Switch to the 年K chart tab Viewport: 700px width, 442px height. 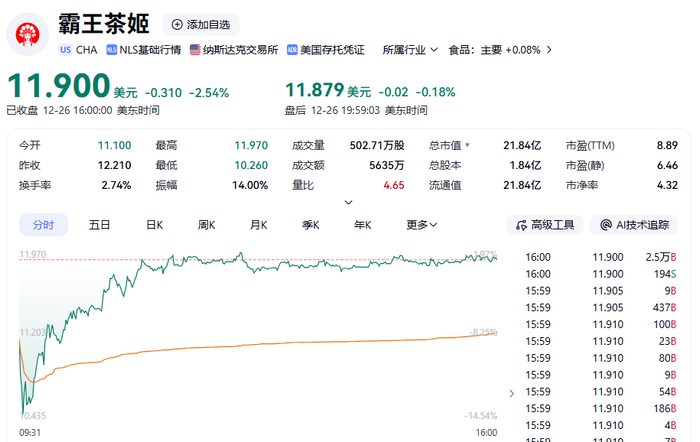362,225
